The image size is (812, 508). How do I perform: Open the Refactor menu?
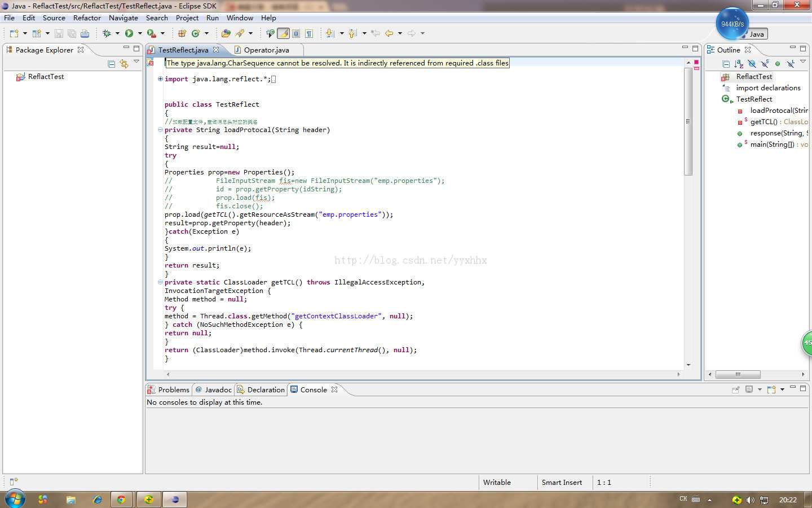87,17
